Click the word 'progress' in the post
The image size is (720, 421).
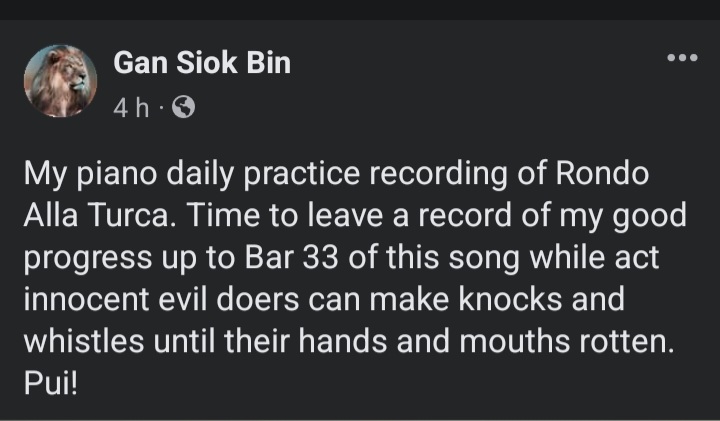84,257
